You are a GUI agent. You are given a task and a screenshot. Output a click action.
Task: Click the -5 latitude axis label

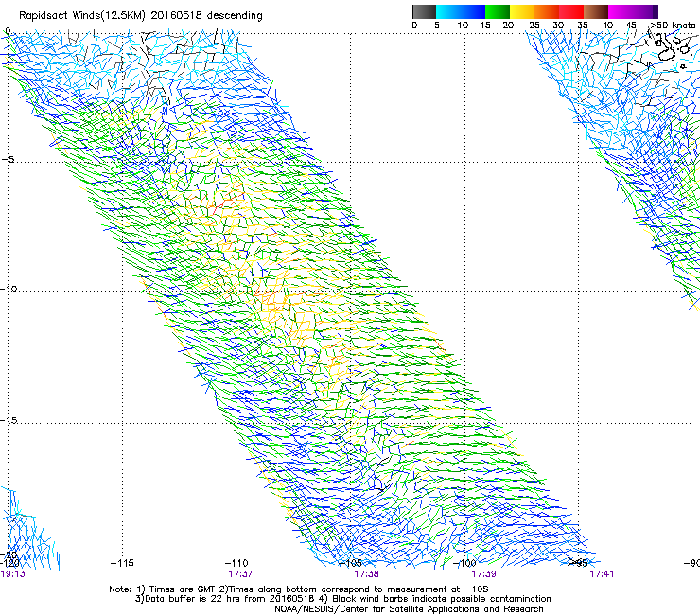pos(9,160)
